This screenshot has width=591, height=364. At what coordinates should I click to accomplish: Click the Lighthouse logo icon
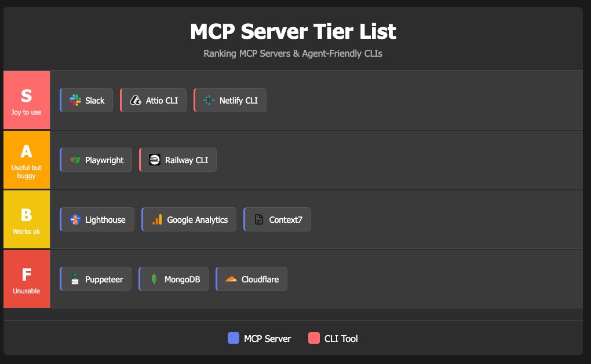click(x=75, y=219)
